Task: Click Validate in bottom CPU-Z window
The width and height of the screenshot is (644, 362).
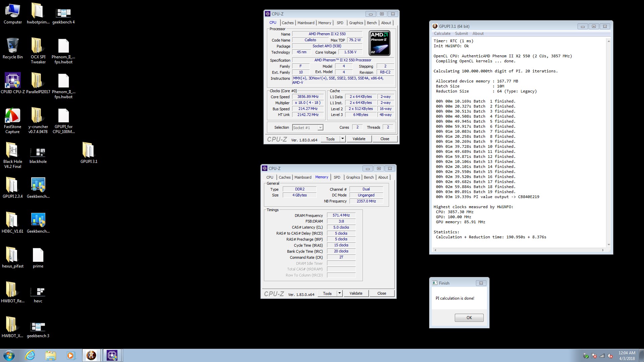Action: tap(356, 293)
